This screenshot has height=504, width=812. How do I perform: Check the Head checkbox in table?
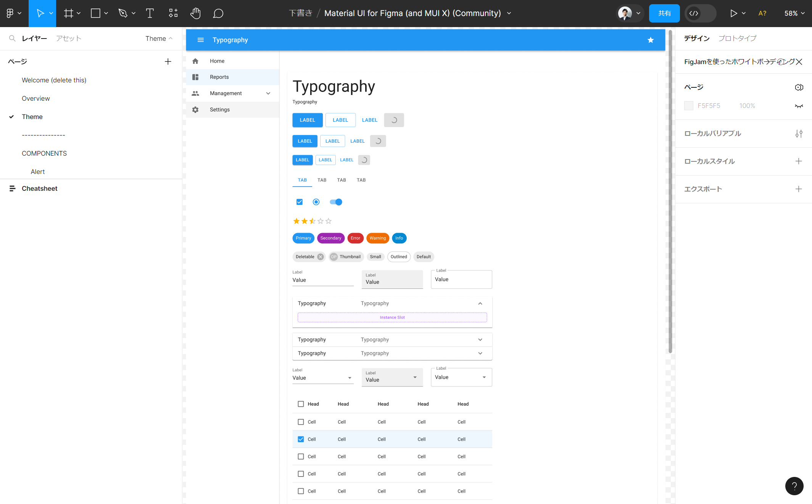(301, 404)
